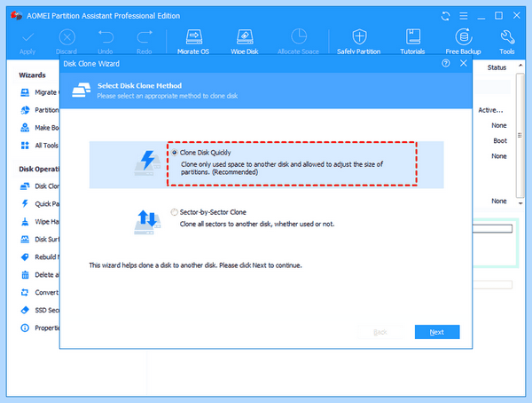
Task: Click the Delete all partitions trash icon
Action: [x=25, y=274]
